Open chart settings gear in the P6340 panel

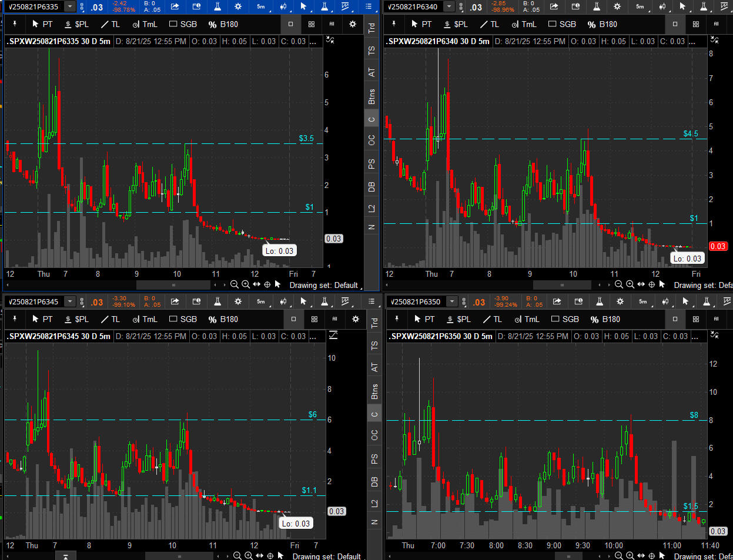tap(617, 6)
